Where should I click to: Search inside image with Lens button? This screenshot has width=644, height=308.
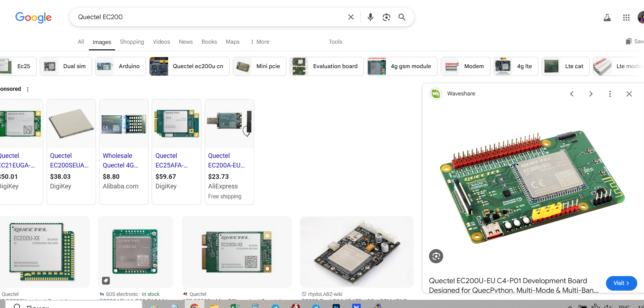[x=436, y=256]
